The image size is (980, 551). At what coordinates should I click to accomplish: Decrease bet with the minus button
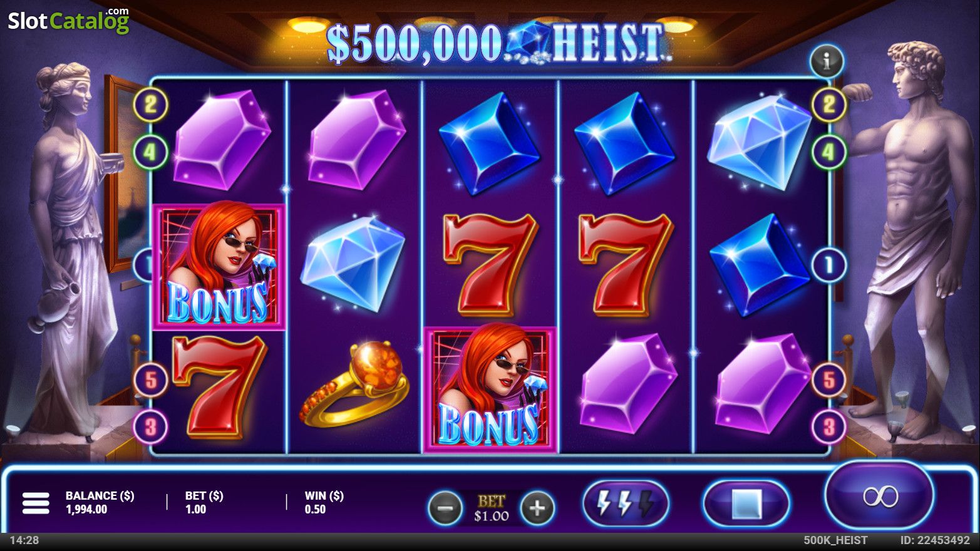click(x=445, y=508)
